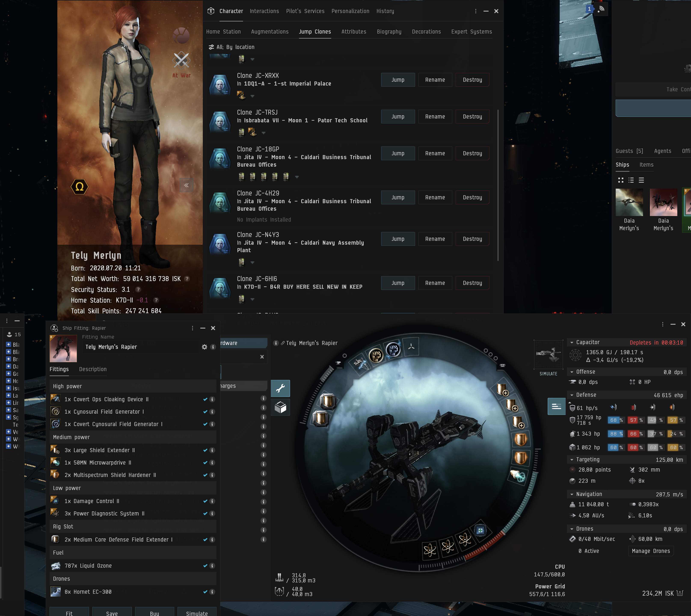Show info for 787x Liquid Ozone row

(x=212, y=566)
